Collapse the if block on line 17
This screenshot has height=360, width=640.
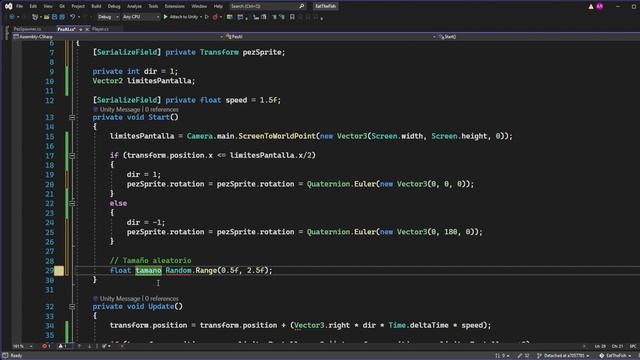72,156
